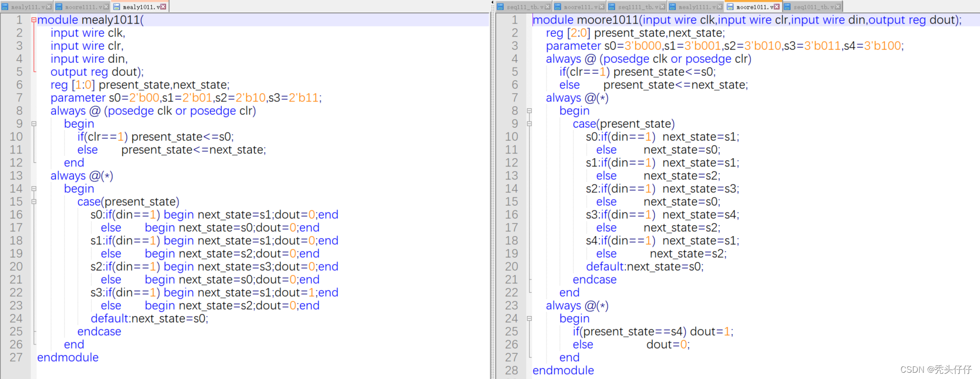Click 'reg [1:0] present_state,next_state;' line
Screen dimensions: 980x379
tap(140, 85)
